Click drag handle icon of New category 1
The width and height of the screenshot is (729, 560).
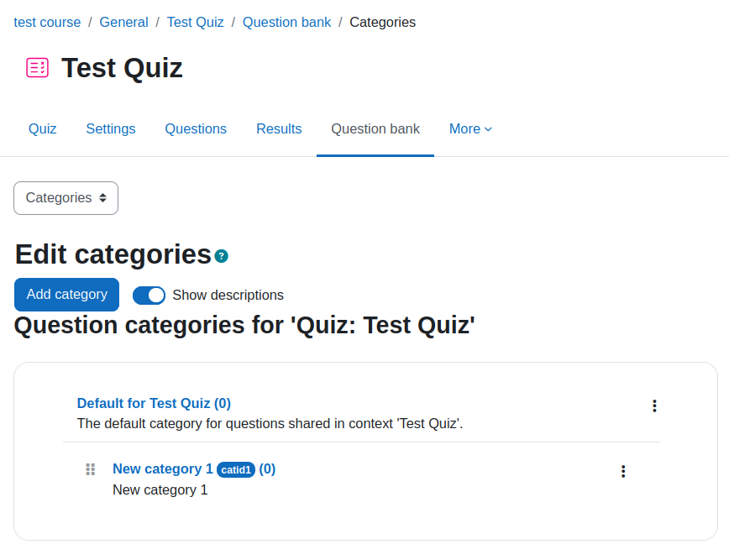91,469
